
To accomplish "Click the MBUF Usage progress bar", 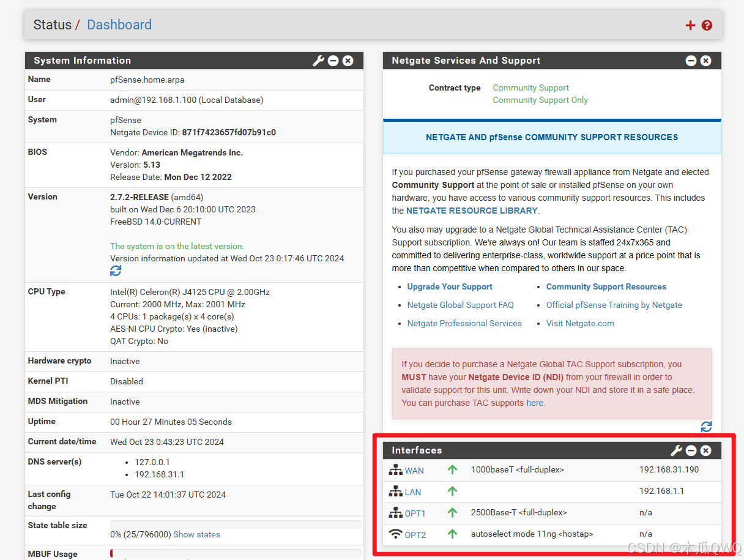I will 235,553.
